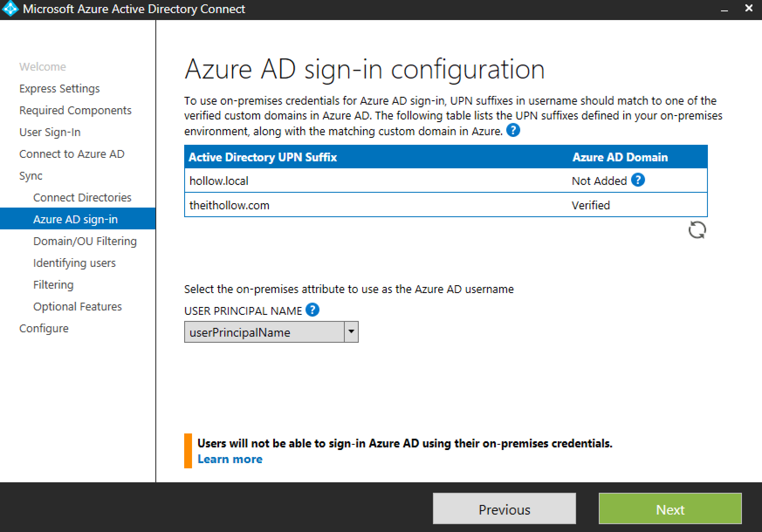762x532 pixels.
Task: Open the Learn more link
Action: coord(230,459)
